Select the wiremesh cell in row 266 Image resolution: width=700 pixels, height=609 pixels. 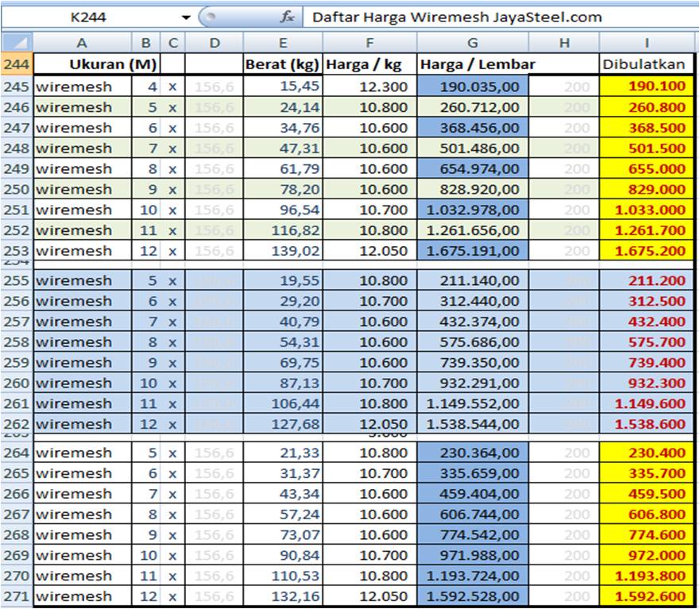point(83,493)
